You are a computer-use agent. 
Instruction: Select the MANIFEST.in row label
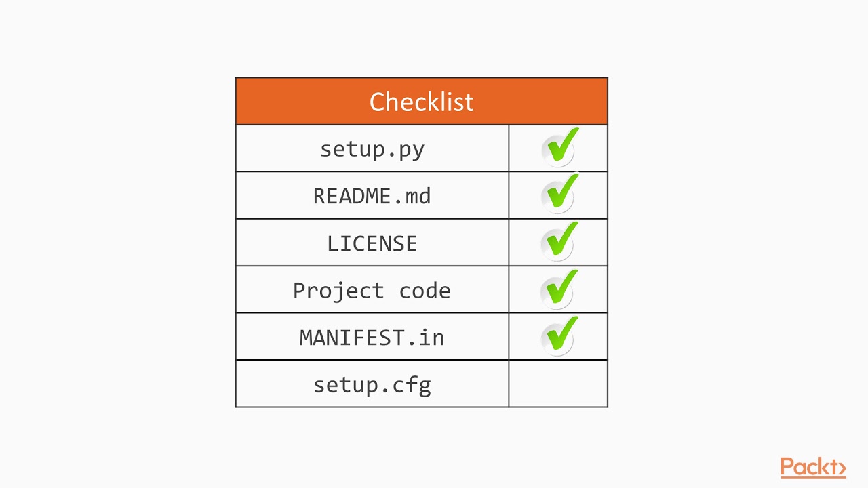click(372, 338)
